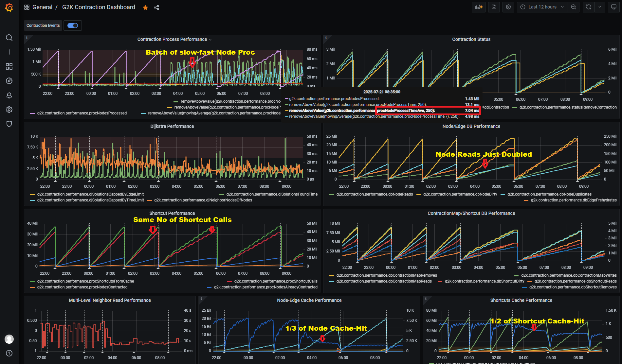
Task: Add a new panel using the top bar icon
Action: tap(479, 7)
